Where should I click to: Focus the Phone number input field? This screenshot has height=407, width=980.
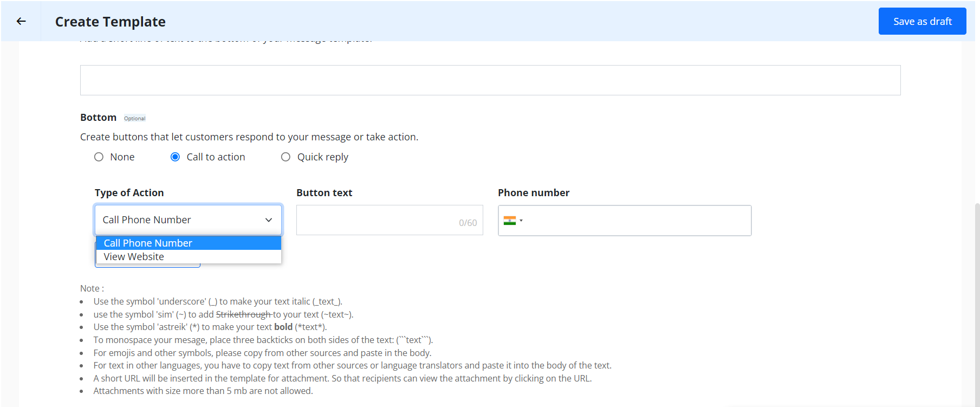(625, 221)
